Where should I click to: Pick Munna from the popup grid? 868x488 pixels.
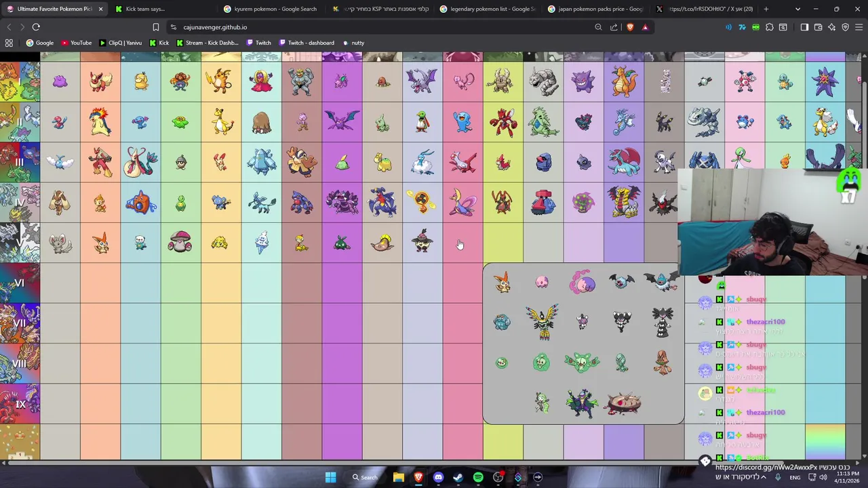coord(542,282)
